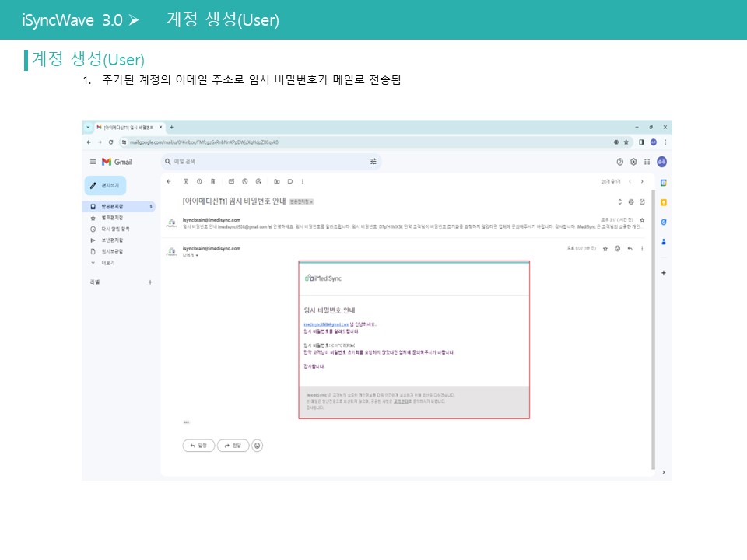This screenshot has height=560, width=747.
Task: Open the 받은편지함 inbox folder
Action: (x=112, y=207)
